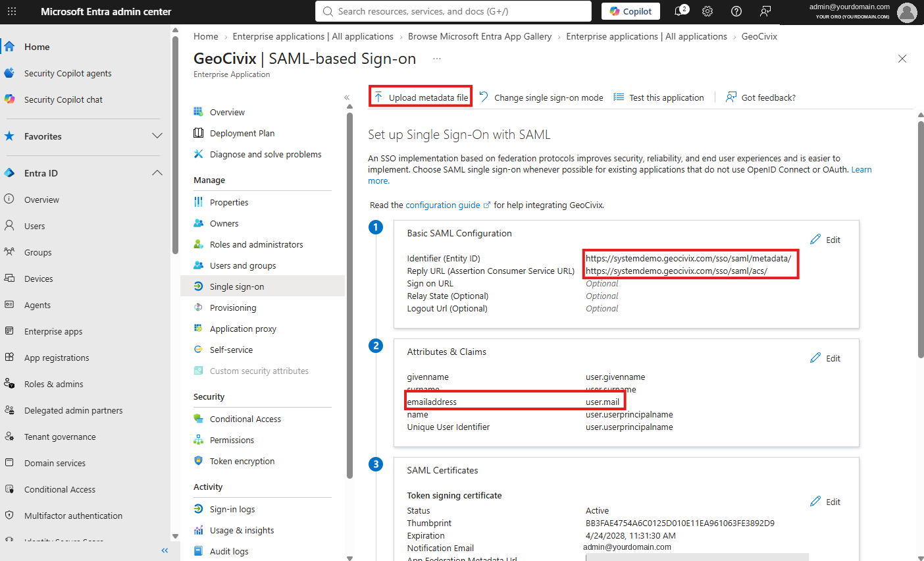Edit Attributes & Claims

click(x=825, y=358)
